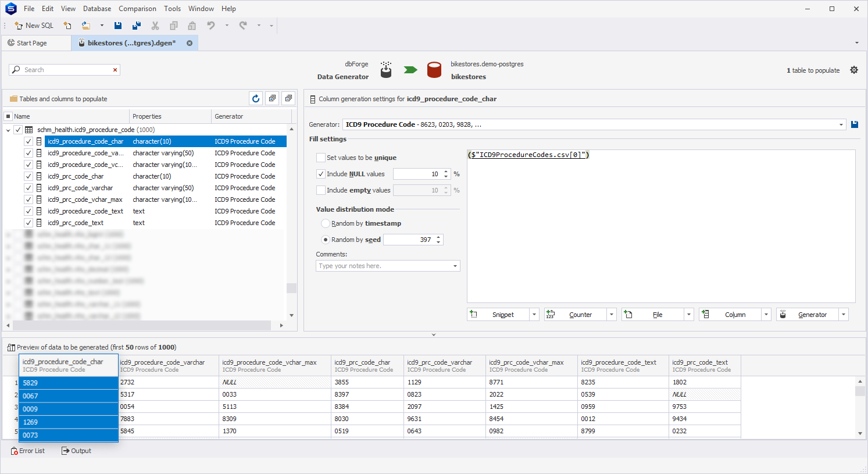Open the Undo history dropdown arrow

click(227, 26)
